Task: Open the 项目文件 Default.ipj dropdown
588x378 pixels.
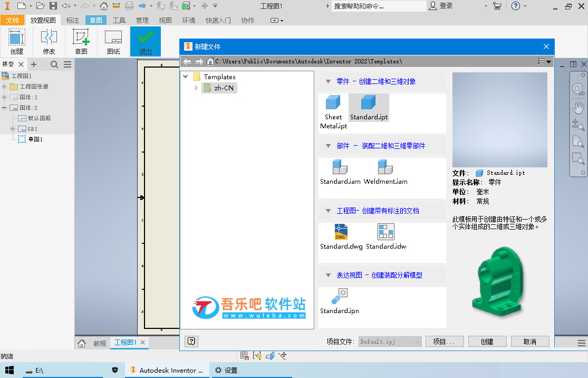Action: (x=390, y=342)
